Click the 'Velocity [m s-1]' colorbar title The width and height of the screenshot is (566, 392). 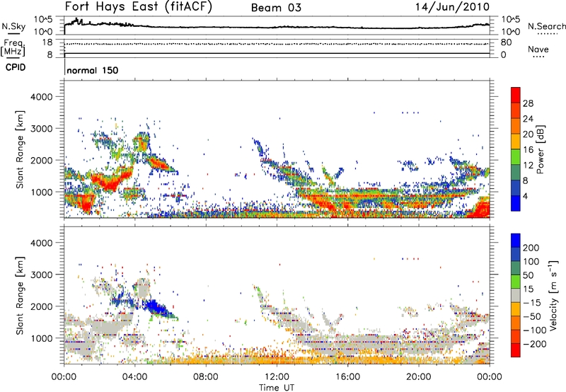point(554,295)
